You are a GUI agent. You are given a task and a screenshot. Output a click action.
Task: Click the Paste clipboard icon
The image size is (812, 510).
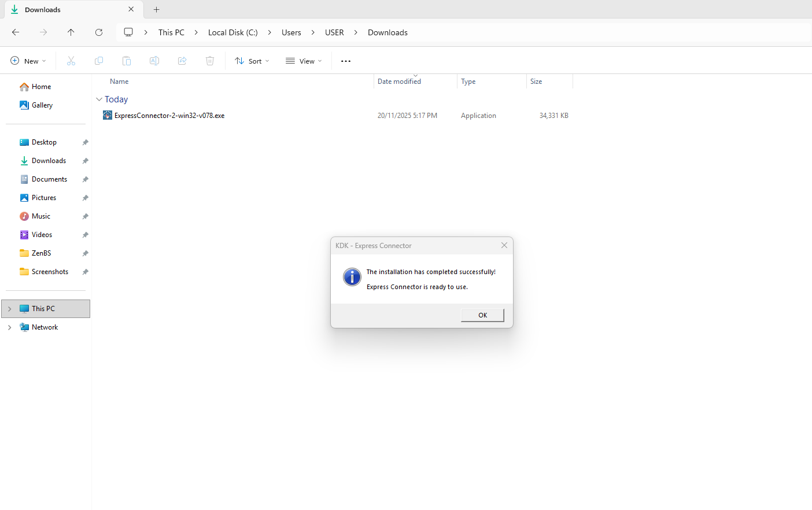pos(127,61)
